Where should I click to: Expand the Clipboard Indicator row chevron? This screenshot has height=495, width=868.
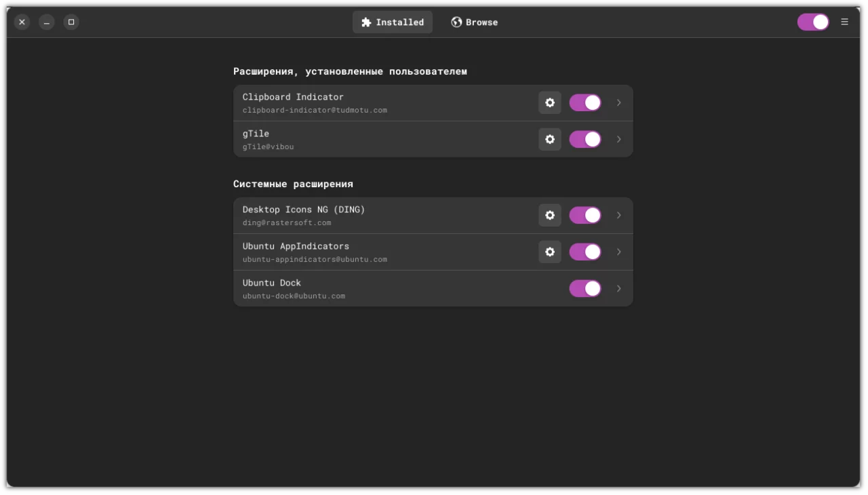618,102
